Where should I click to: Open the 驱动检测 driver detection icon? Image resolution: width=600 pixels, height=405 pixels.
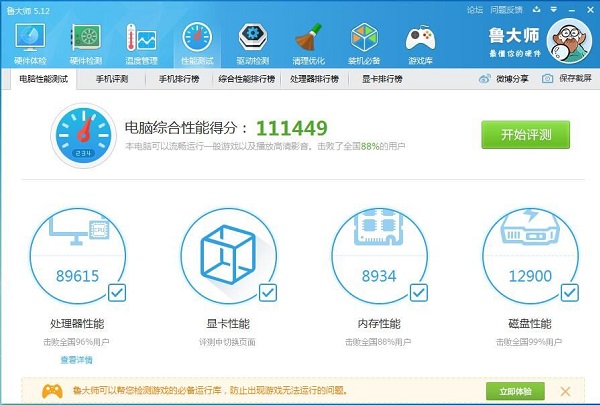(253, 43)
